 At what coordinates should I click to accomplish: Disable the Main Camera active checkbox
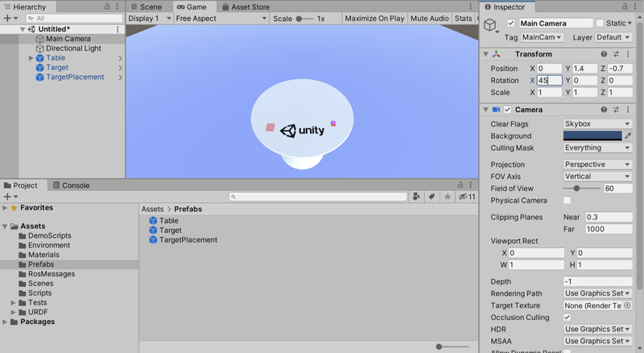[511, 23]
